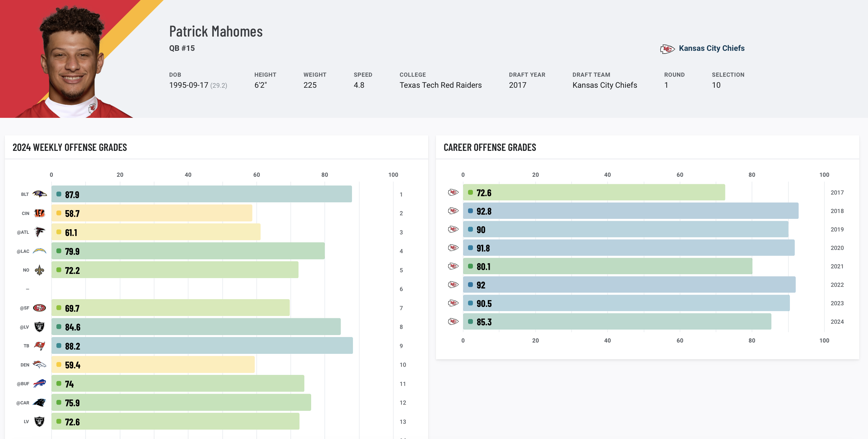This screenshot has height=439, width=868.
Task: Select the 88.2 grade bar versus TB
Action: (x=202, y=346)
